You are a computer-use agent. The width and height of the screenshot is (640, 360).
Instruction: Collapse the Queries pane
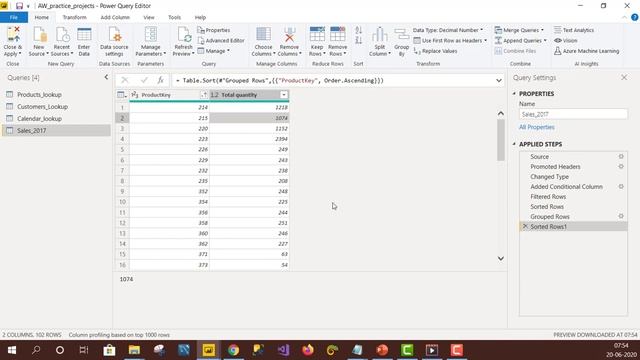(106, 77)
